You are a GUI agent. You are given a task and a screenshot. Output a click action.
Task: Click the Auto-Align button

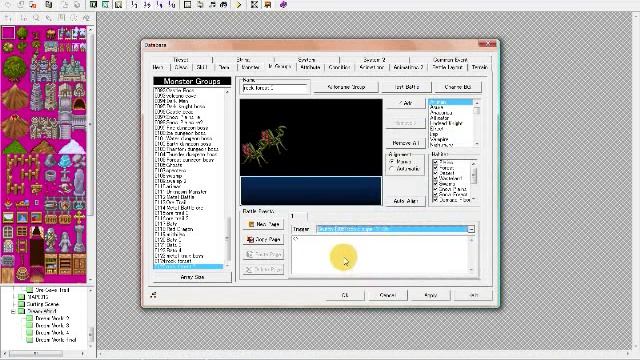tap(406, 201)
